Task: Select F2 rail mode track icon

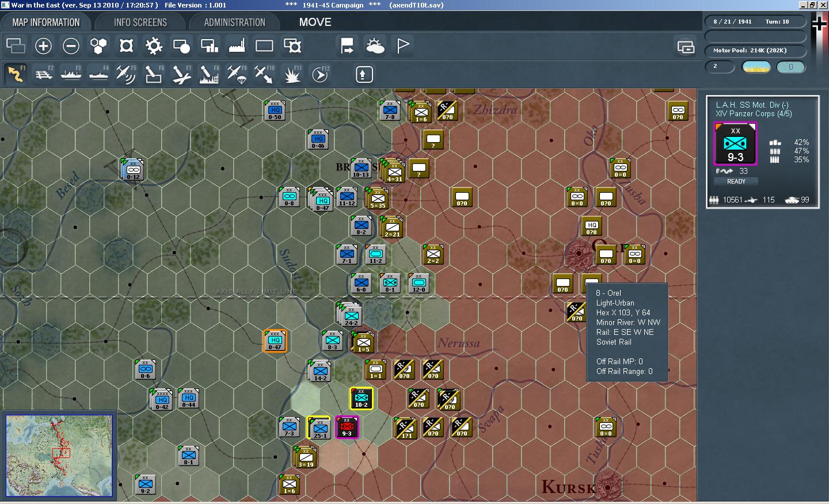Action: pyautogui.click(x=43, y=74)
